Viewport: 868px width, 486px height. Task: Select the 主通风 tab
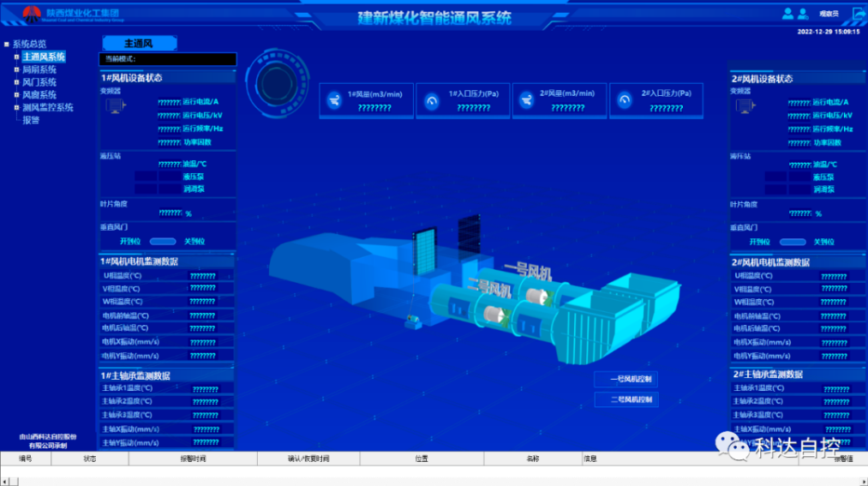(x=138, y=43)
